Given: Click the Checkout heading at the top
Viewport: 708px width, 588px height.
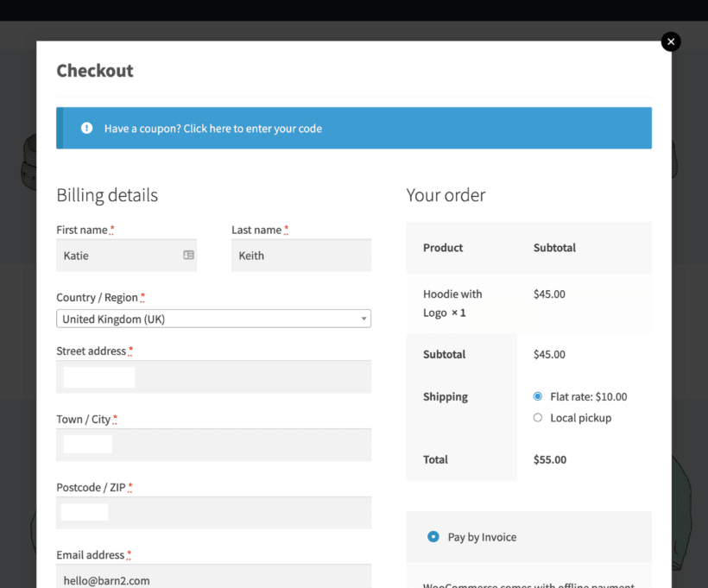Looking at the screenshot, I should (x=95, y=71).
